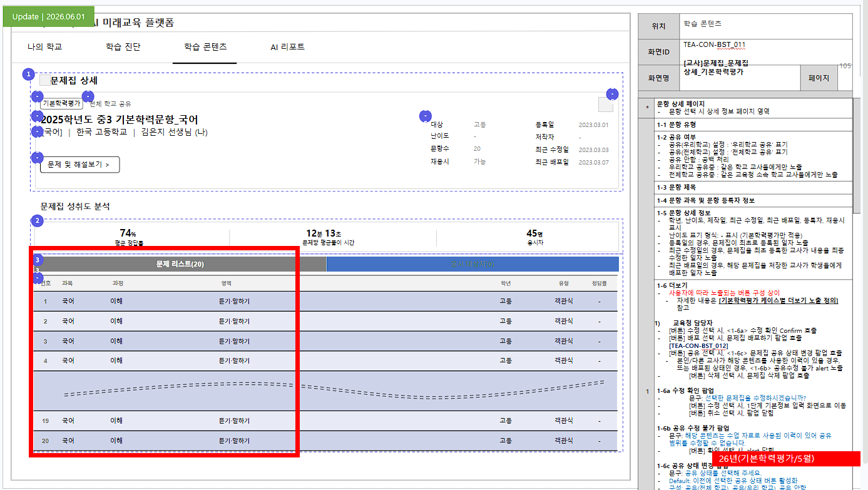Select question row number 3
Screen dimensions: 868x490
point(325,342)
